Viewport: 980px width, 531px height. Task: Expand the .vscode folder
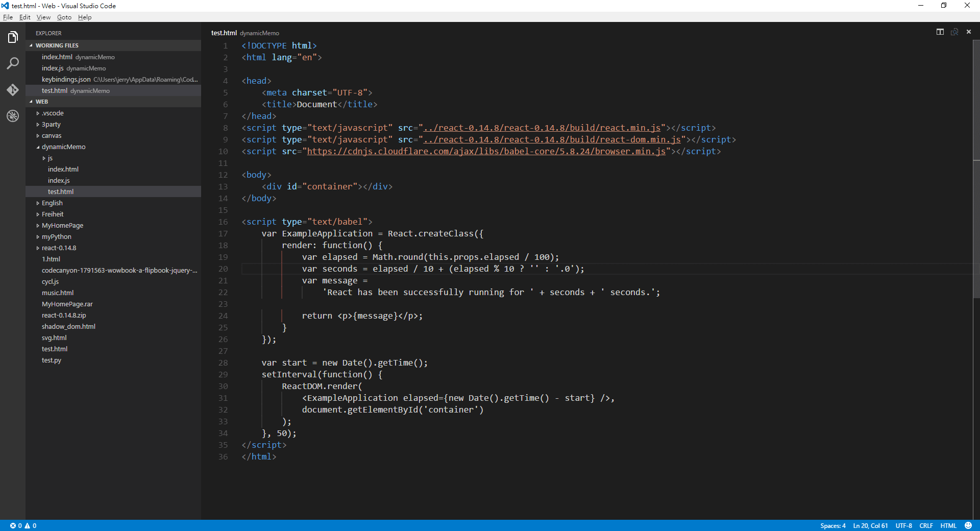point(113,113)
